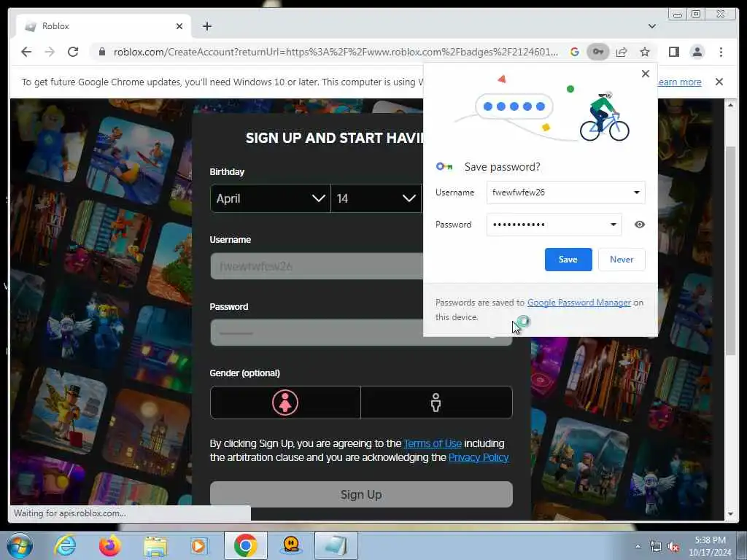Open the Windows Start menu
747x560 pixels.
(20, 545)
